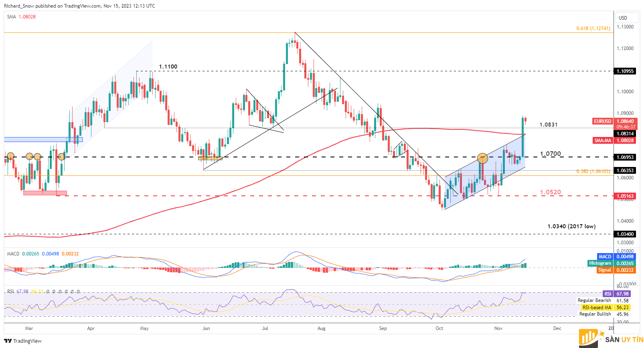Select the Regular Bullish 45.96 label

(604, 314)
